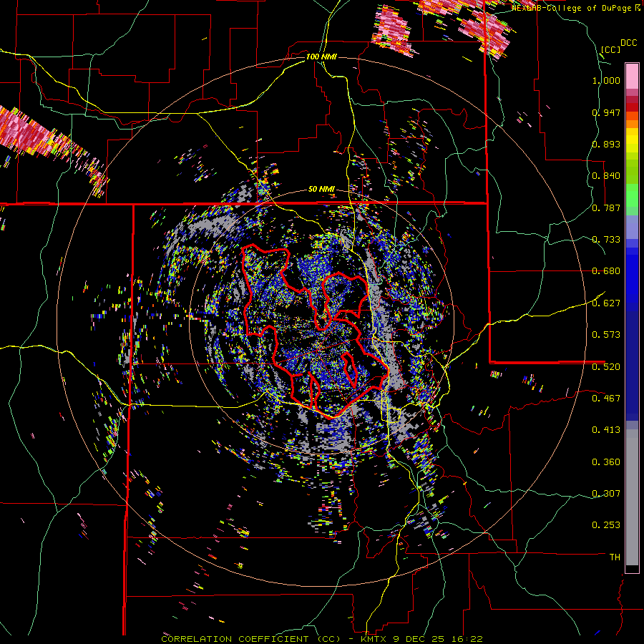Screen dimensions: 644x644
Task: Click the Correlation Coefficient KMTX caption text
Action: coord(321,639)
